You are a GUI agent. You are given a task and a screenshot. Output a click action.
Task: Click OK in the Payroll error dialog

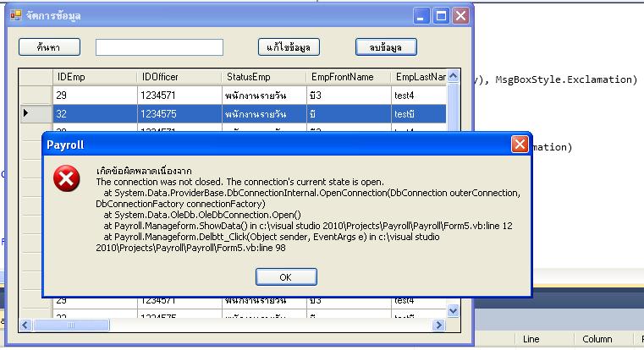click(286, 277)
